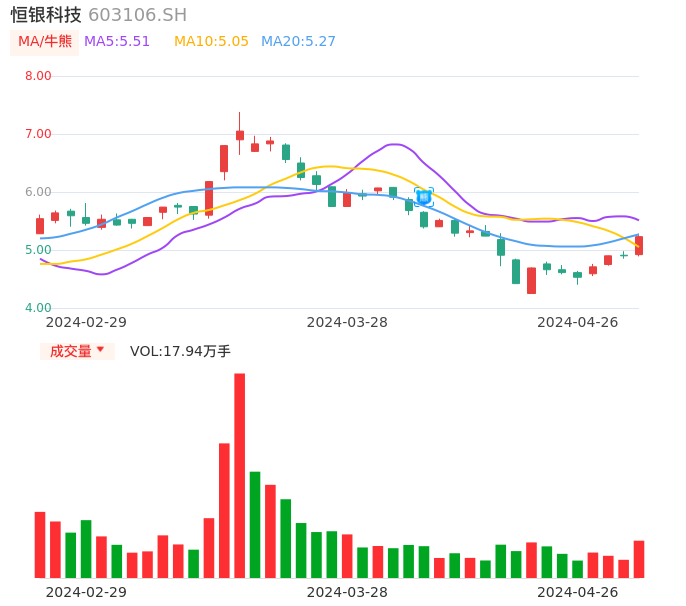Click 2024-03-28 date under the volume chart
Screen dimensions: 686x606
click(x=347, y=592)
